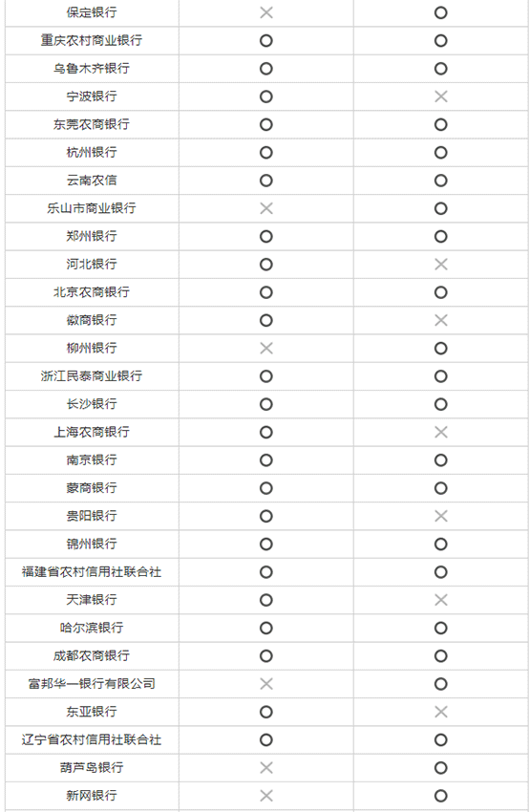
Task: Click second circle in 辽宁省农村信用社联合社 row
Action: pyautogui.click(x=441, y=739)
